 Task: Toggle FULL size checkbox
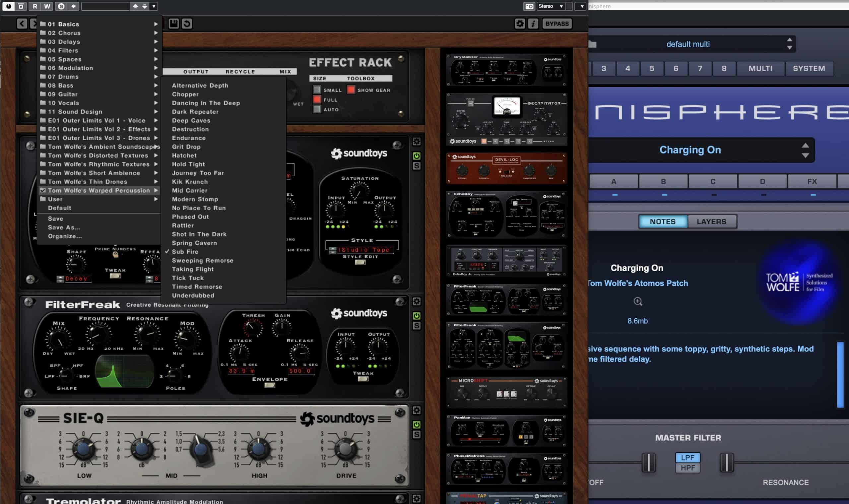click(x=317, y=99)
